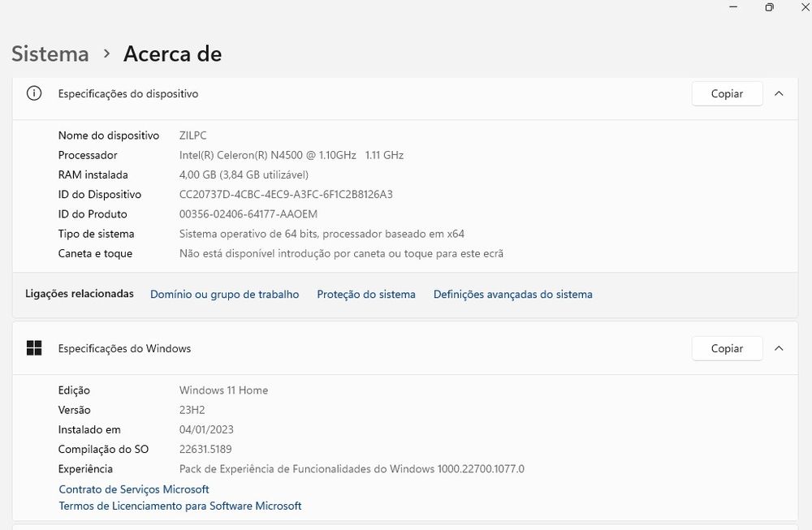Open Termos de Licenciamento para Software Microsoft

[180, 506]
